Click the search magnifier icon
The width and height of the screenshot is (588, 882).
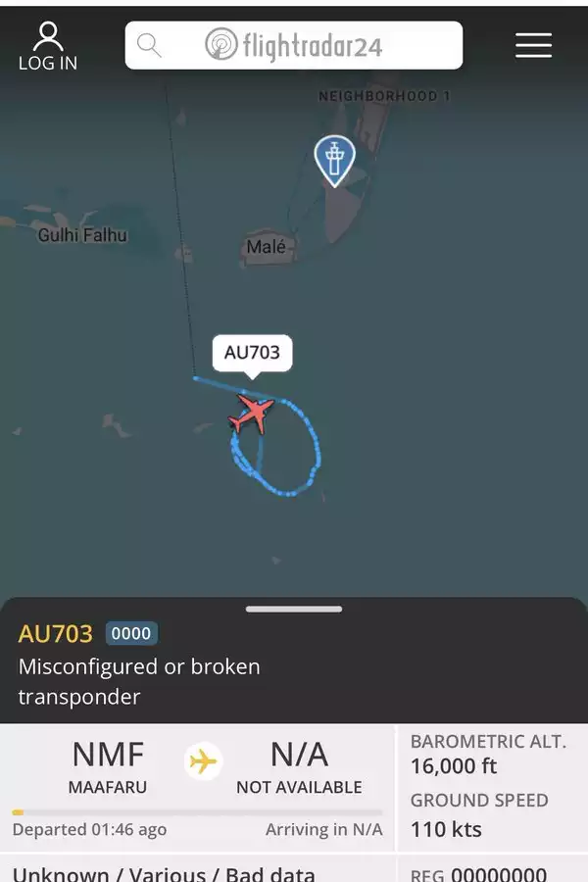(x=149, y=45)
